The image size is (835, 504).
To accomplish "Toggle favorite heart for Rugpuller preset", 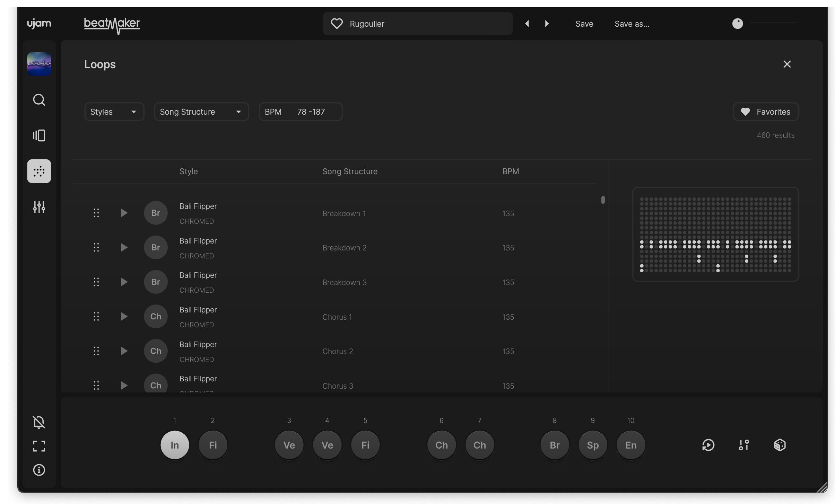I will coord(336,24).
